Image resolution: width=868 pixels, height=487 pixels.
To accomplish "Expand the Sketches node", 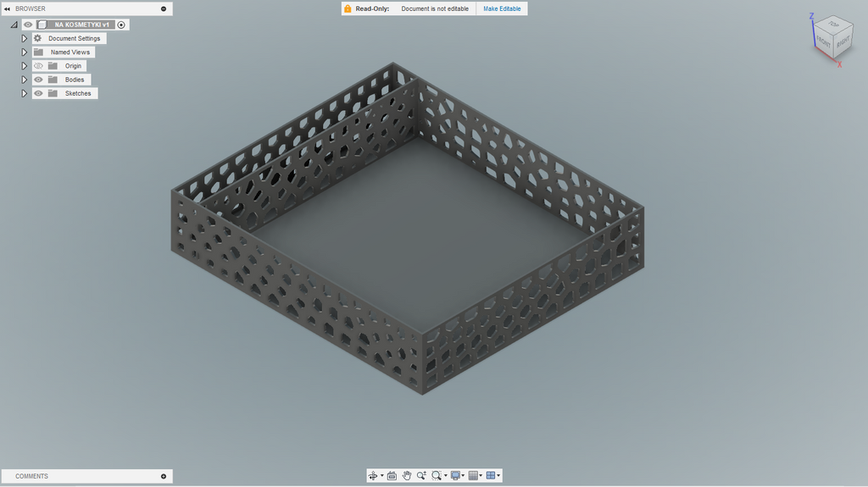I will [24, 93].
